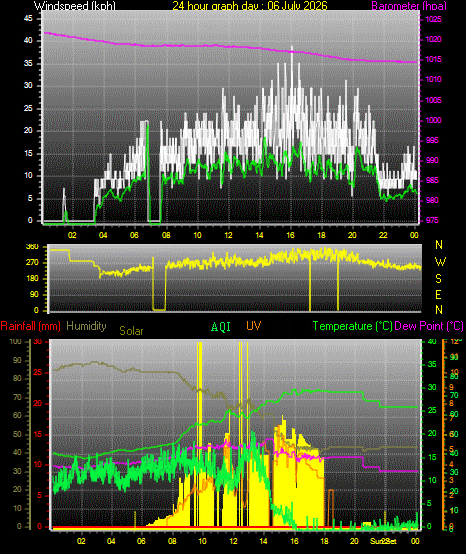Viewport: 466px width, 554px height.
Task: Click the 270 wind direction axis value
Action: tap(32, 263)
